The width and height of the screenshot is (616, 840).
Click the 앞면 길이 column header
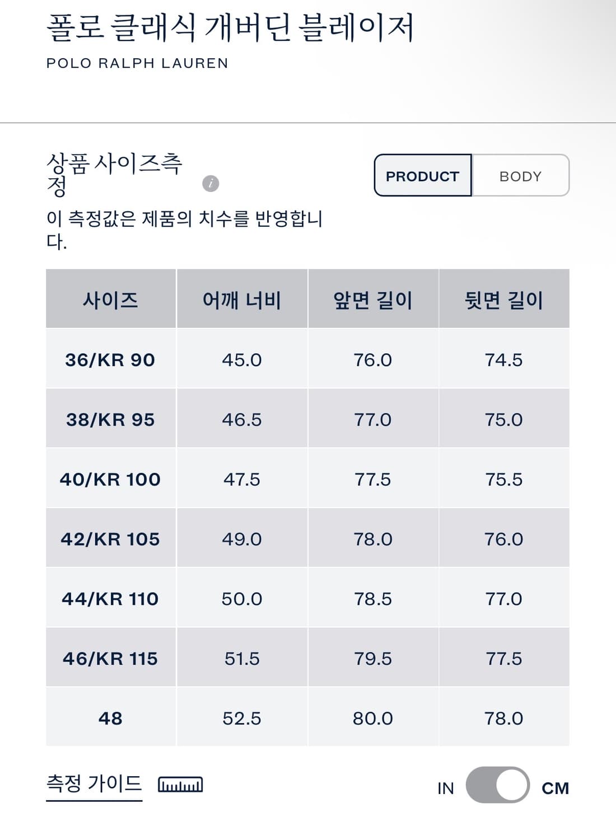point(374,298)
